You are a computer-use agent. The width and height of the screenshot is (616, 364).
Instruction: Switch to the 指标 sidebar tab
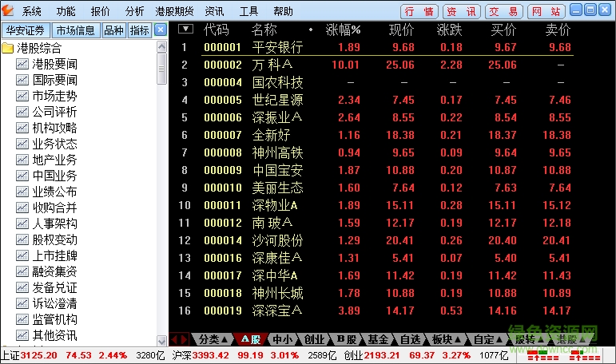(140, 30)
